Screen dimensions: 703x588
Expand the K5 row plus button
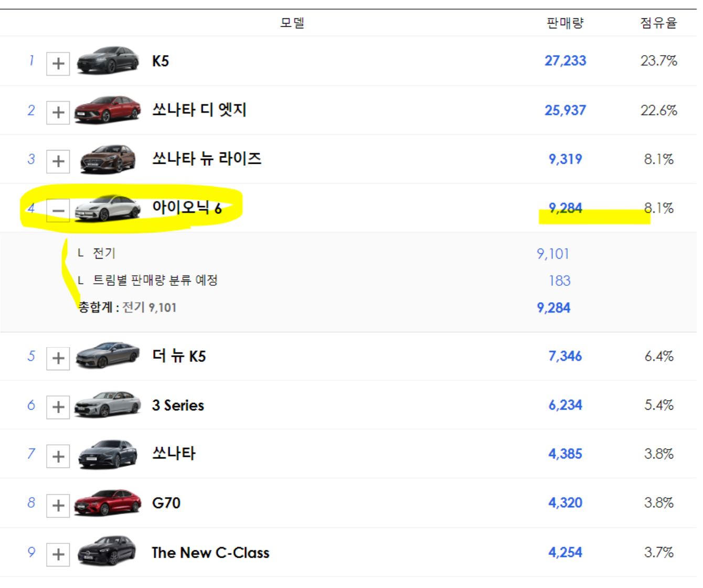pos(58,63)
